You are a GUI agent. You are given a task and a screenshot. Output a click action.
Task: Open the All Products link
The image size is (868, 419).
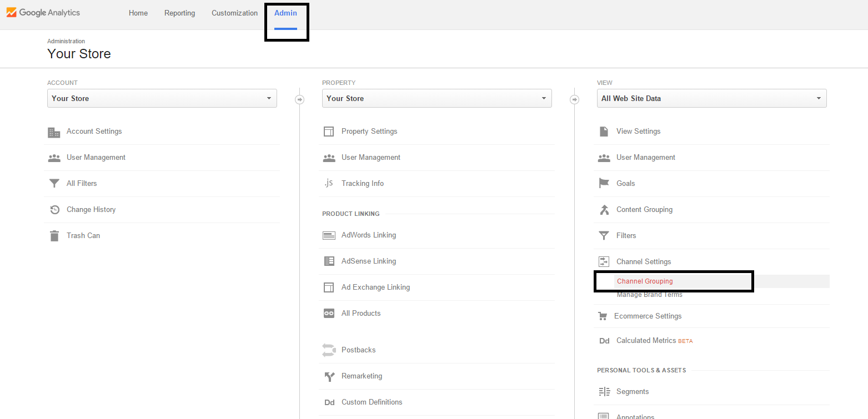click(361, 314)
